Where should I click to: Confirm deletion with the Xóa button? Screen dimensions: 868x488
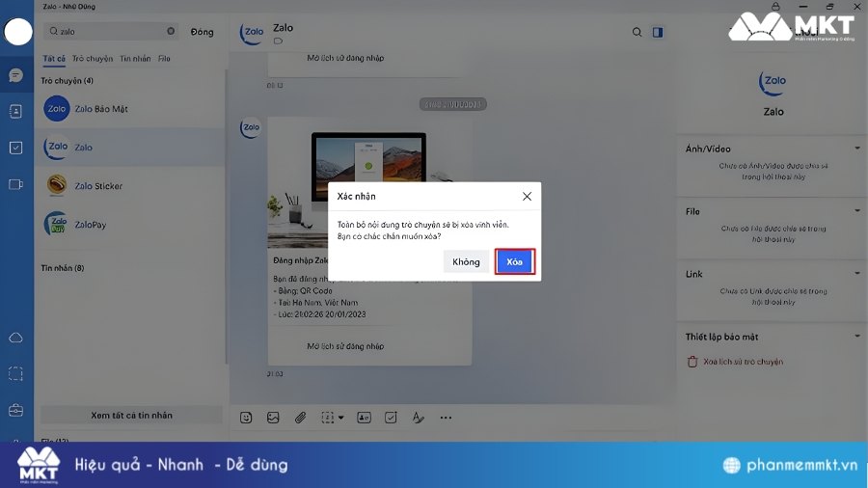[514, 261]
